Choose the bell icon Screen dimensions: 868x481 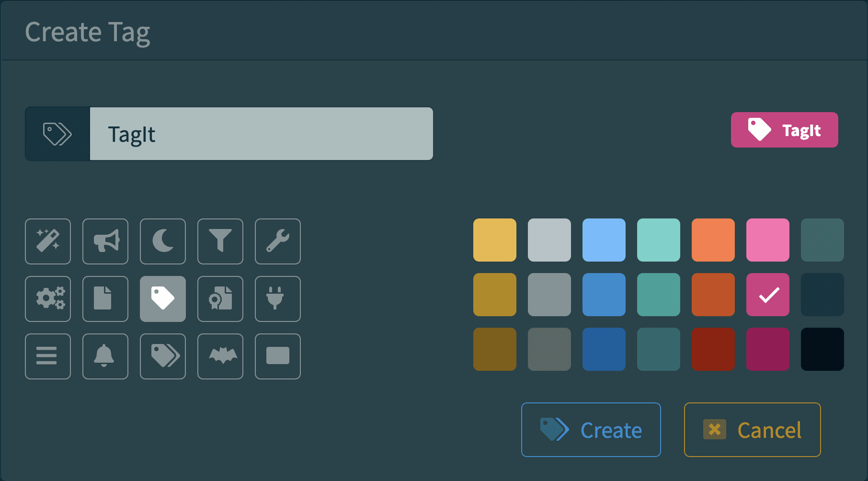coord(105,356)
